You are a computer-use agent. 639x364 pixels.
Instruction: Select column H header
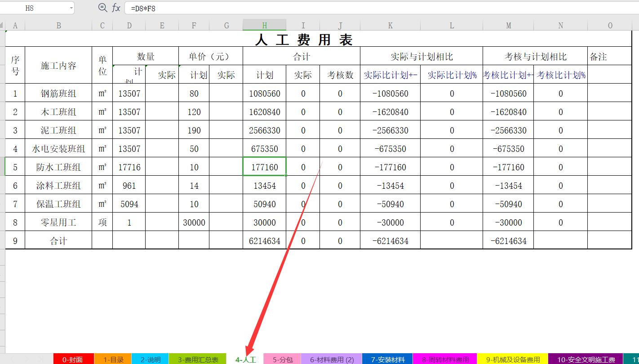coord(265,25)
